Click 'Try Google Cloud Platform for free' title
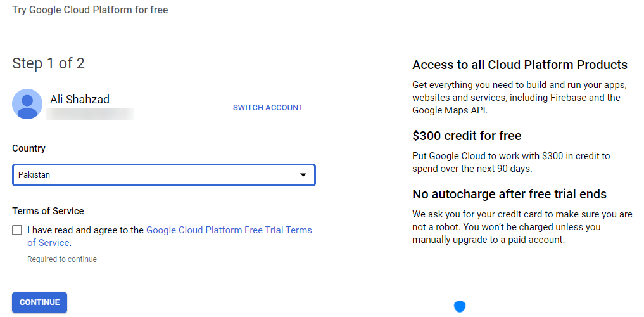644x317 pixels. 90,10
